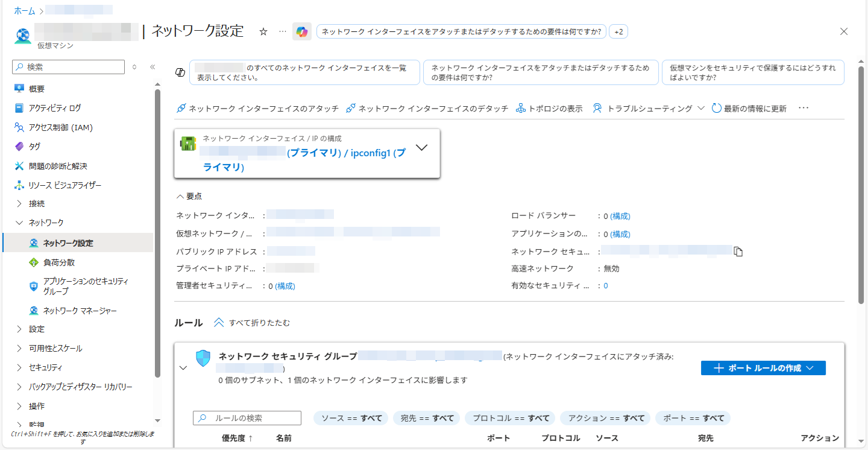Refresh with 最新の情報に更新

[749, 109]
